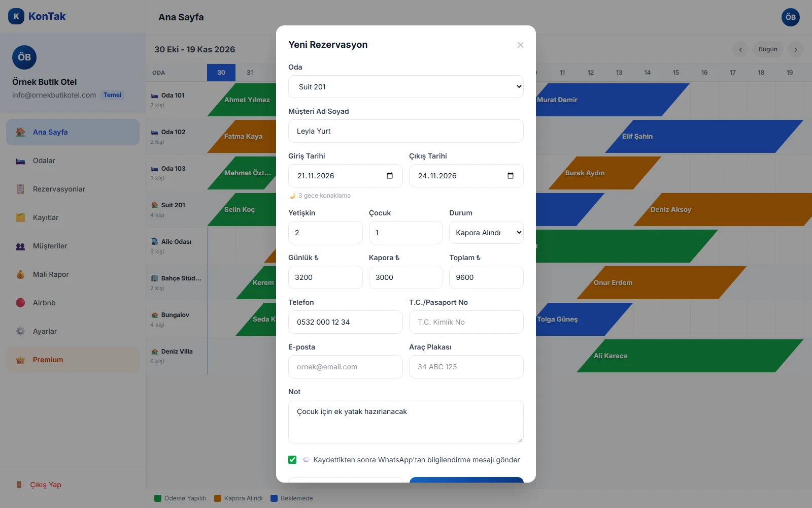The width and height of the screenshot is (812, 508).
Task: Click the Ana Sayfa house icon
Action: (20, 132)
